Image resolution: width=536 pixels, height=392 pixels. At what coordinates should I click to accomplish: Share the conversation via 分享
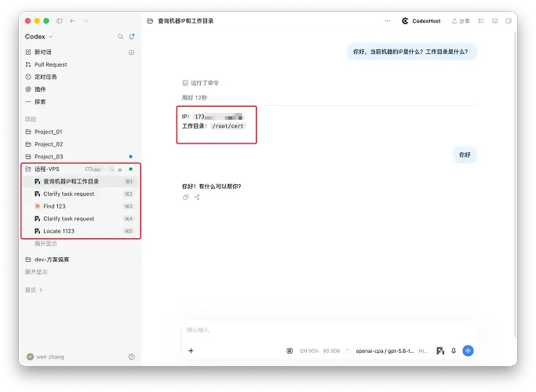tap(461, 21)
